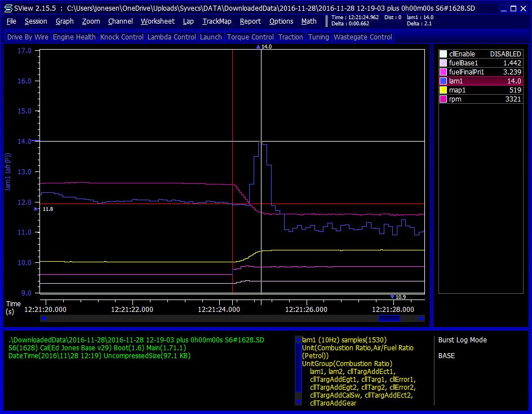
Task: Open the Channel menu
Action: [120, 21]
